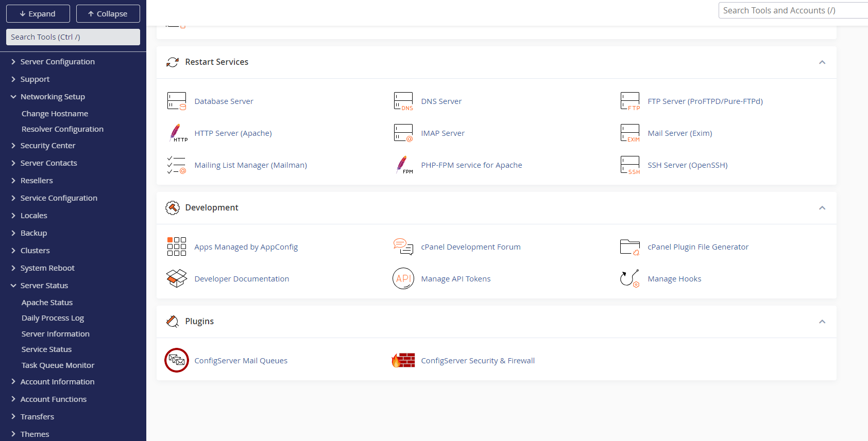Collapse the Restart Services section
Screen dimensions: 868x441
pos(822,62)
